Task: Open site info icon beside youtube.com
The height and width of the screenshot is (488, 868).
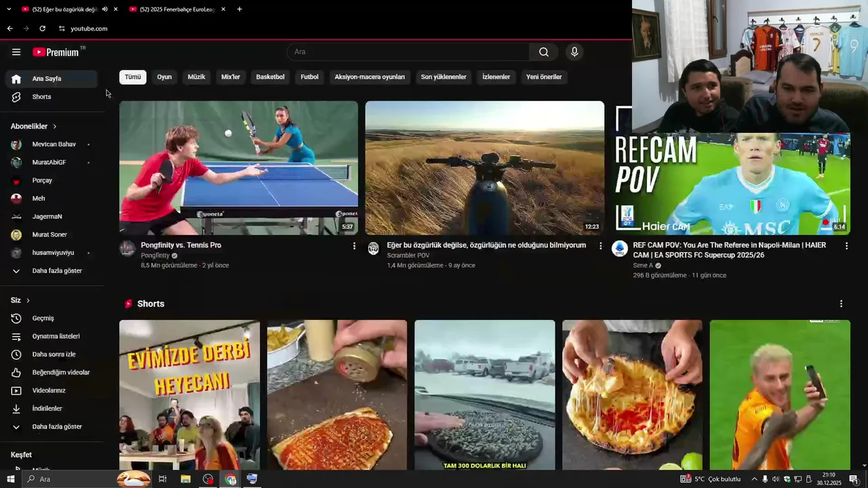Action: [62, 28]
